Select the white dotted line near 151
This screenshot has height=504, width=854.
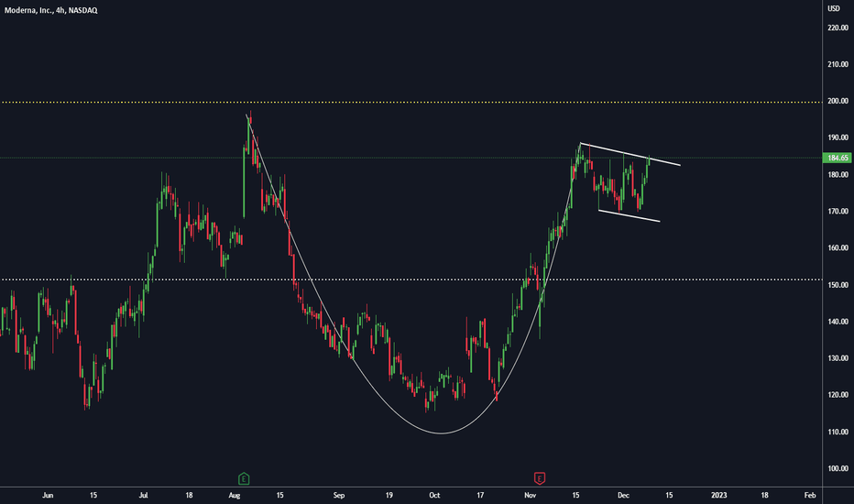pyautogui.click(x=411, y=279)
